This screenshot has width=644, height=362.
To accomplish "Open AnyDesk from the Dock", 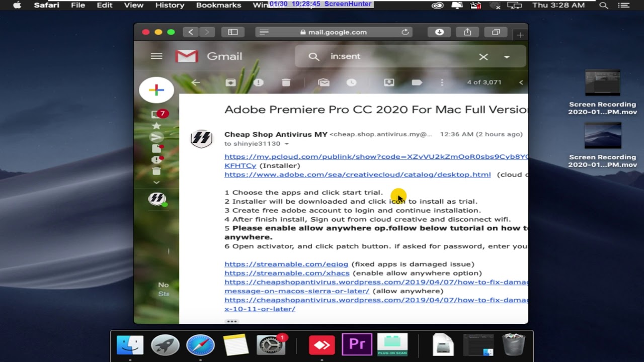I will pos(321,345).
